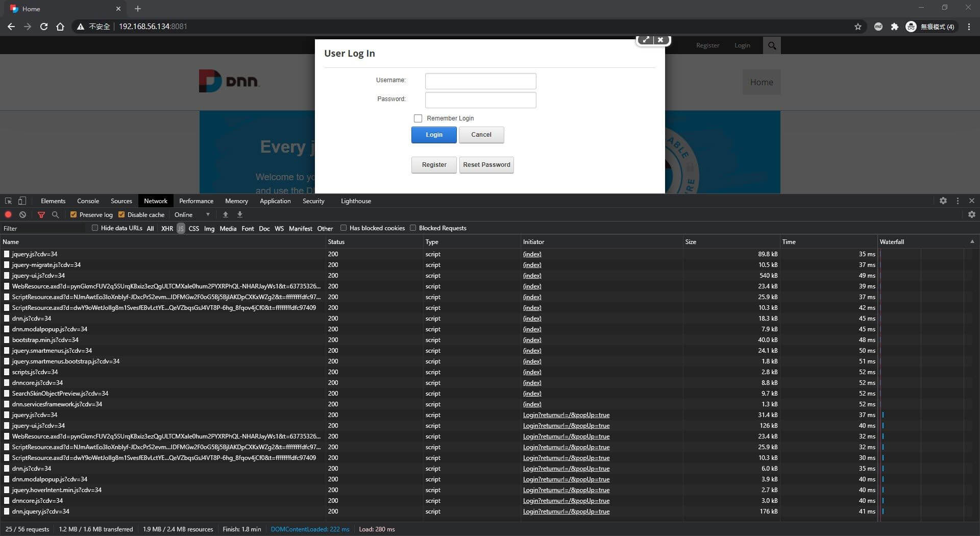Open the extensions puzzle icon
The image size is (980, 536).
click(x=895, y=27)
